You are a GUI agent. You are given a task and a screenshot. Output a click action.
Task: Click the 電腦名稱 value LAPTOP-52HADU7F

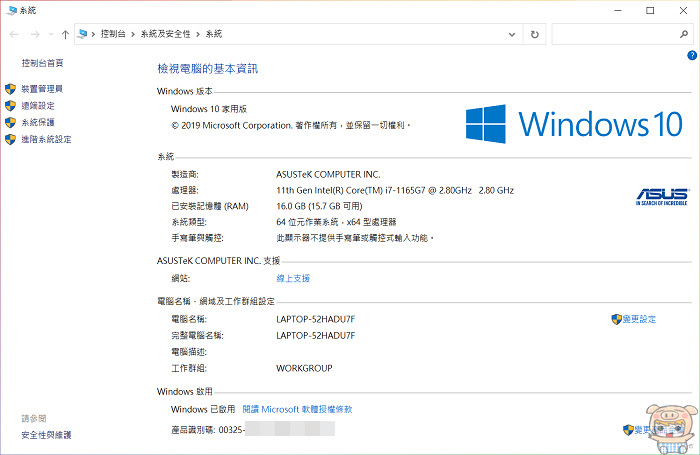(316, 319)
